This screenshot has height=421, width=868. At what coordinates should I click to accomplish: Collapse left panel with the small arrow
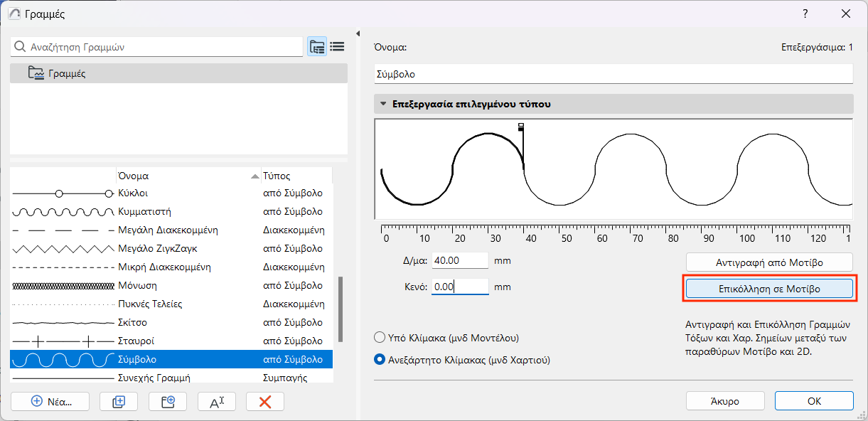pos(358,34)
